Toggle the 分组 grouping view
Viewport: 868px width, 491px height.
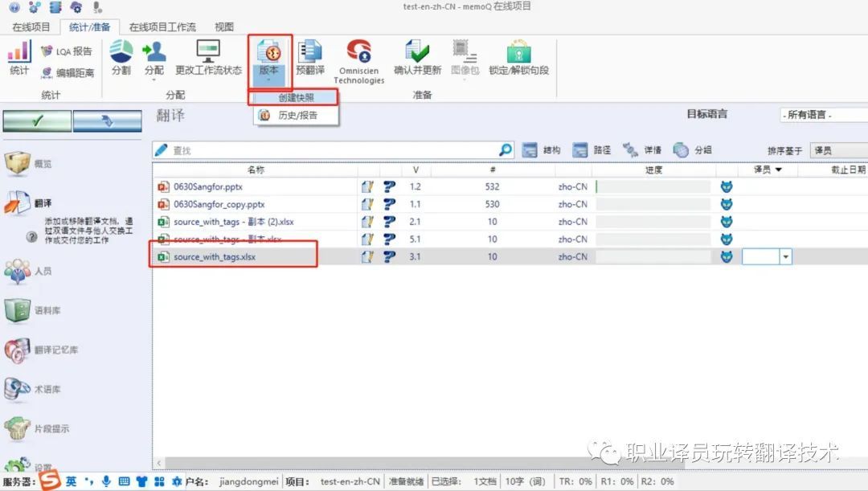pos(693,150)
